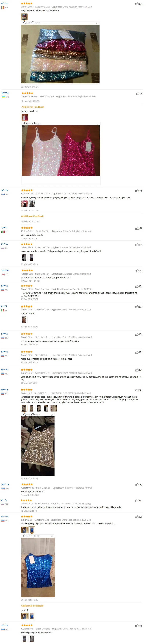Rotate right the blue sequin top photo
147x644 pixels.
(36, 536)
